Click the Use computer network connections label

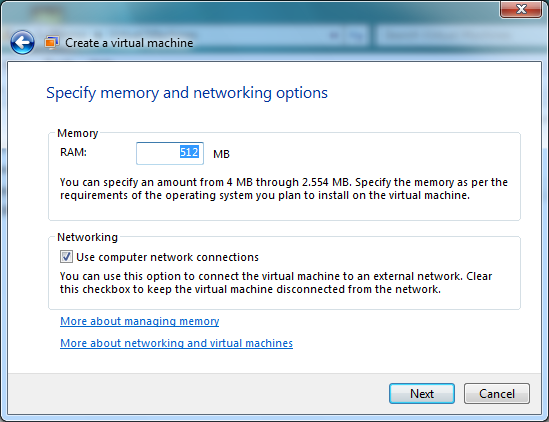[167, 257]
